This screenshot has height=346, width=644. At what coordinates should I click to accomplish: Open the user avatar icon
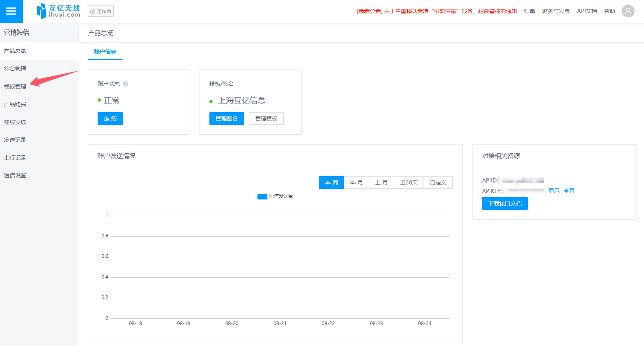click(628, 11)
